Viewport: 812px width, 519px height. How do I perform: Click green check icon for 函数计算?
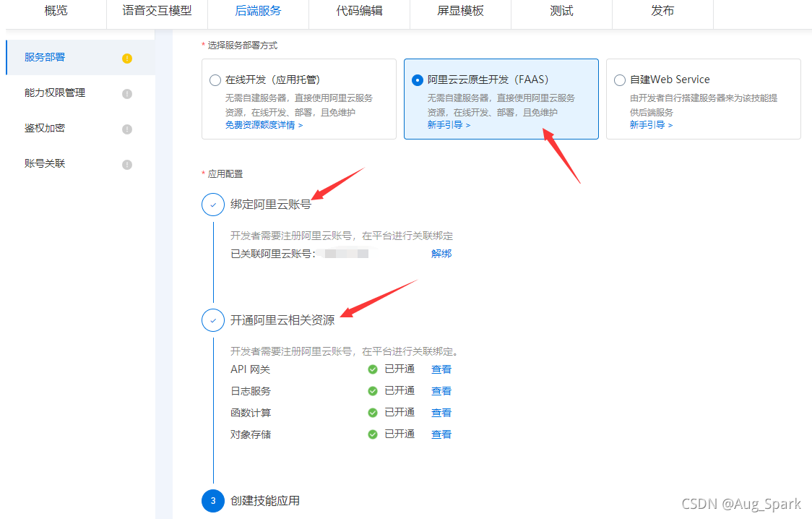click(372, 413)
